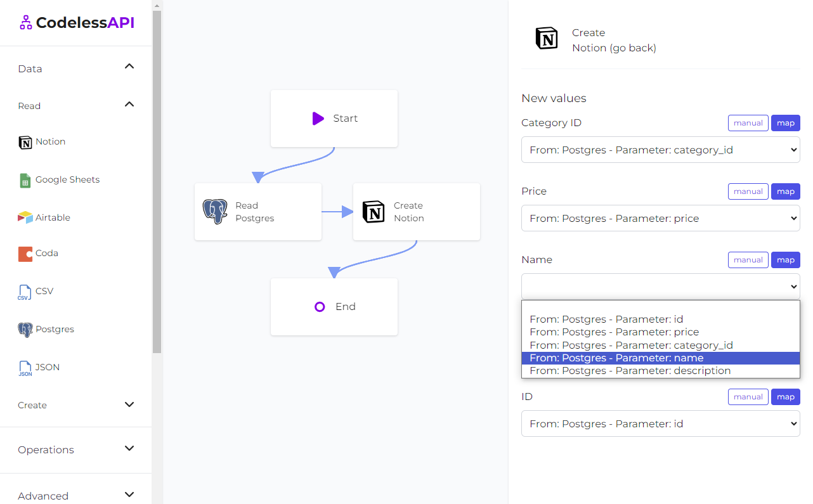Switch ID field to manual mode
The height and width of the screenshot is (504, 813).
[748, 397]
